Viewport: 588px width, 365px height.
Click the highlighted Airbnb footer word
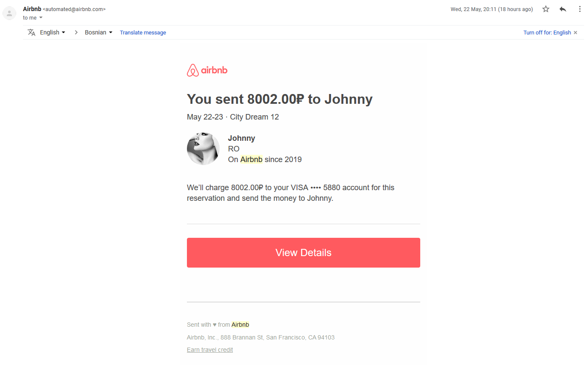tap(240, 325)
